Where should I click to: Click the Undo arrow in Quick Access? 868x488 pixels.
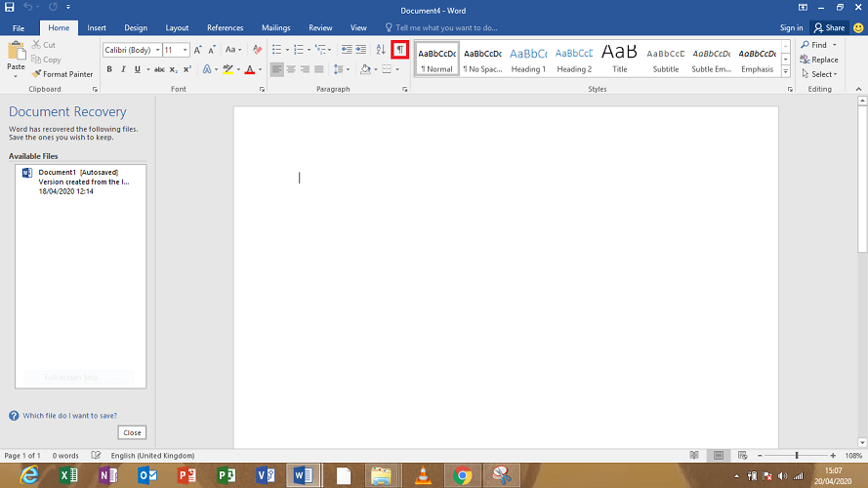pos(27,7)
